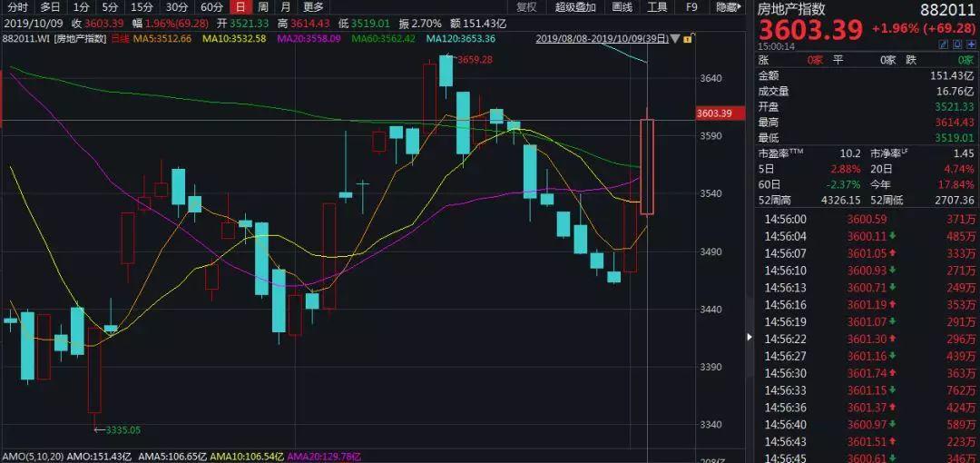Toggle the 日线 indicator label in legend
This screenshot has width=980, height=463.
(x=118, y=39)
